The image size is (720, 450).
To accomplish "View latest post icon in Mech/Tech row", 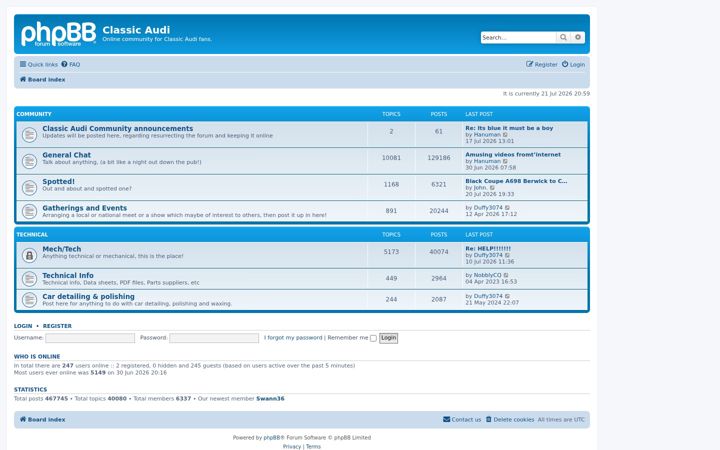I will (x=507, y=255).
